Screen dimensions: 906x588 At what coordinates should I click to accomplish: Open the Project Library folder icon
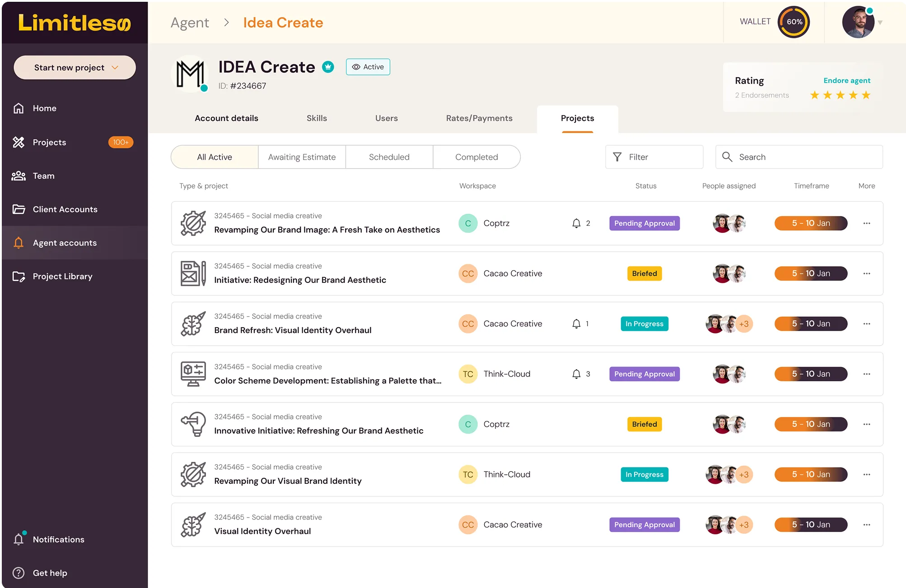[19, 277]
